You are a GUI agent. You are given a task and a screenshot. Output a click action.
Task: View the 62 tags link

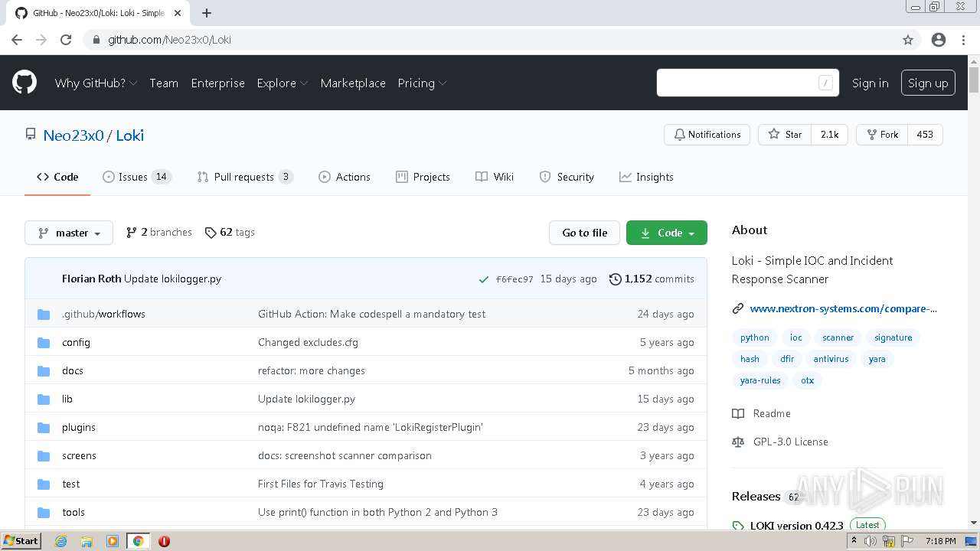tap(230, 232)
